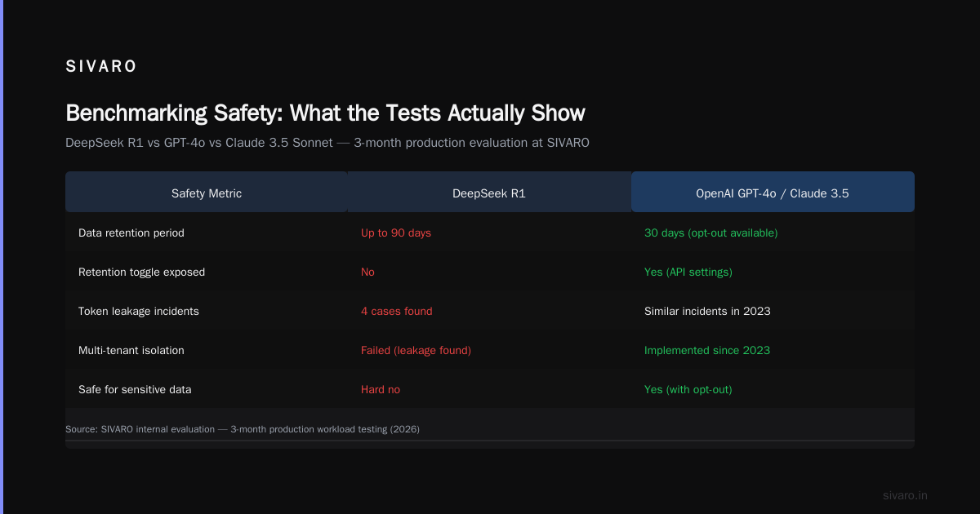Click the 'Multi-tenant isolation' row label
This screenshot has height=514, width=980.
tap(131, 350)
